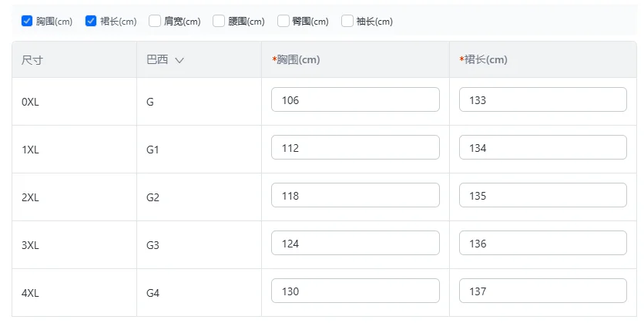Click 裙长 input showing 137
The width and height of the screenshot is (644, 323).
click(x=542, y=291)
